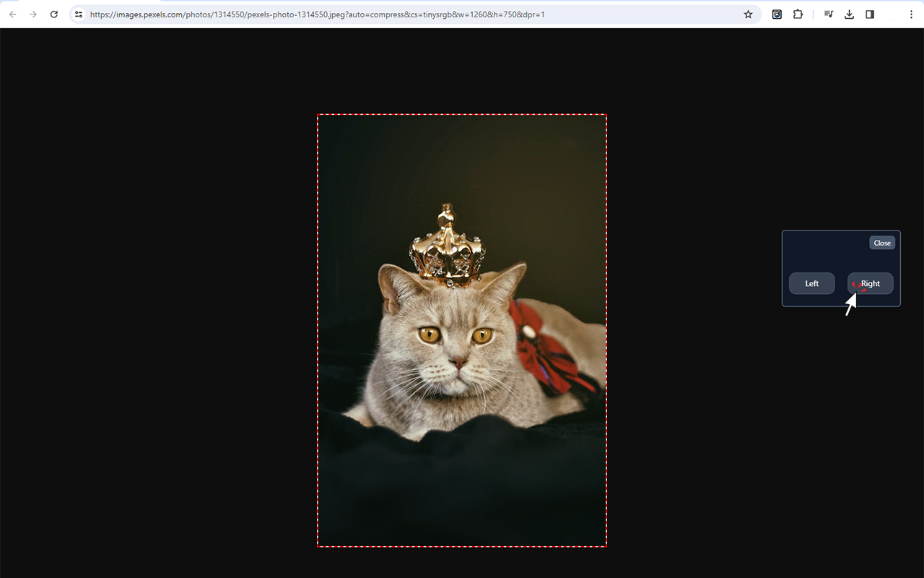Rotate image with the Right button
The image size is (924, 578).
click(871, 283)
